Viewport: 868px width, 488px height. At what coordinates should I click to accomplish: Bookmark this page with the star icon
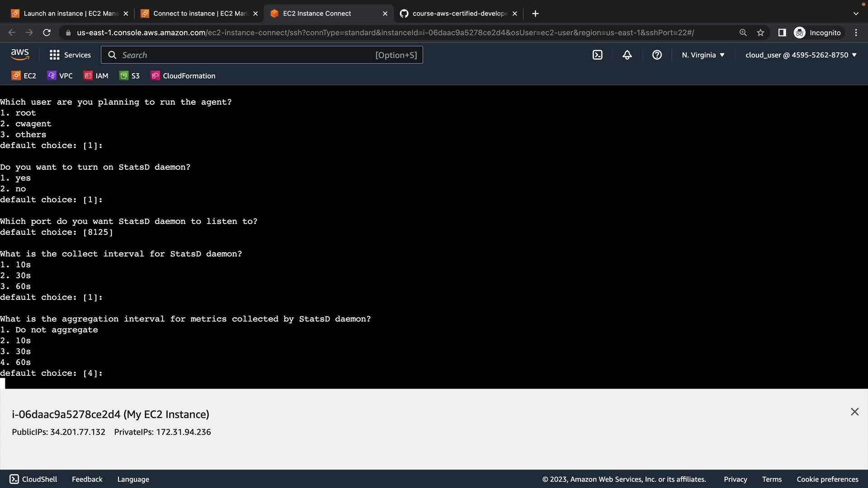pos(760,33)
